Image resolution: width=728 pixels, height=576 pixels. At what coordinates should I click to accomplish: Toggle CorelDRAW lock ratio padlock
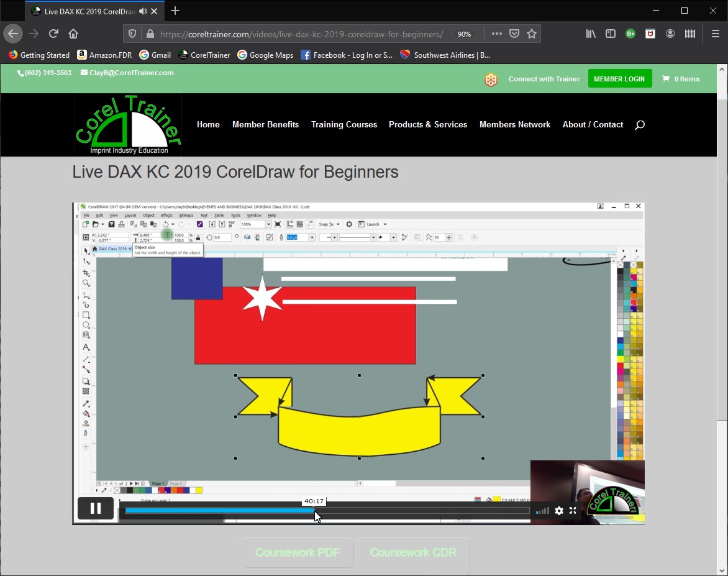198,237
